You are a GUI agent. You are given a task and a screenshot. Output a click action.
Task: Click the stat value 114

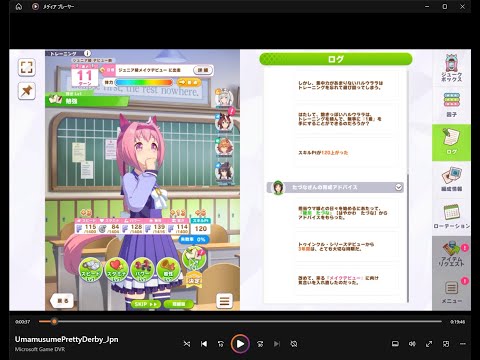(182, 227)
